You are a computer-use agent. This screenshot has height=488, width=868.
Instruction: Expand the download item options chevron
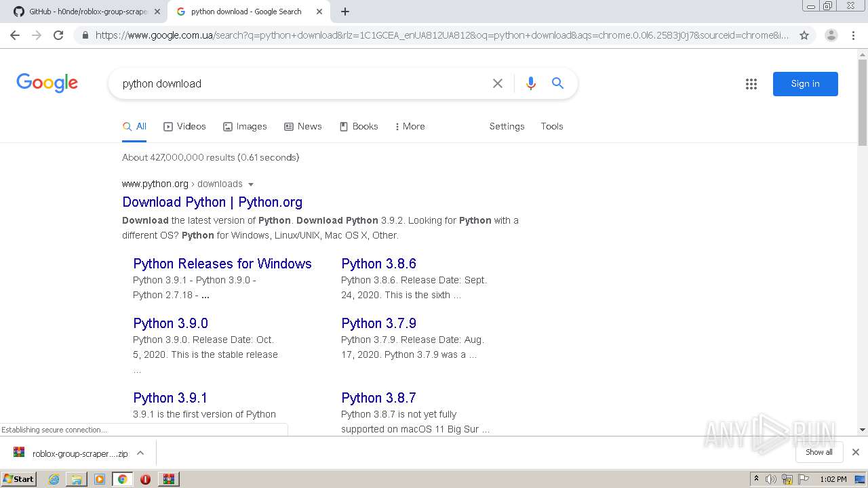(140, 453)
